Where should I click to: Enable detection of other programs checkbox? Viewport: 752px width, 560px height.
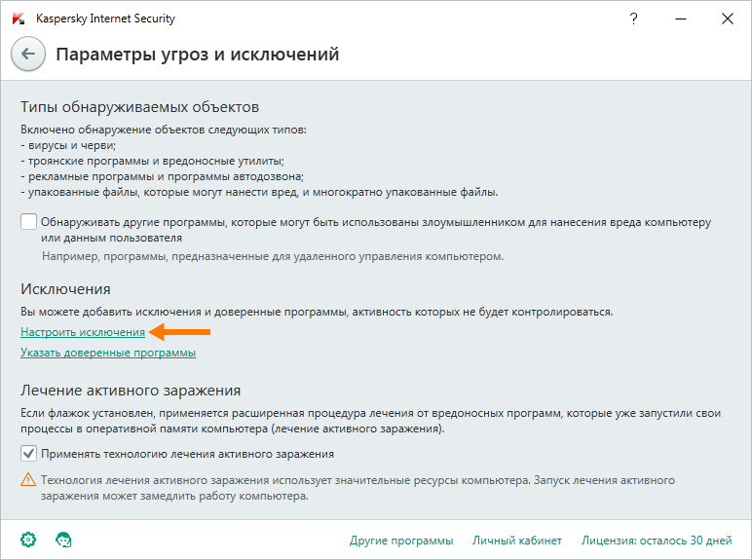[x=29, y=222]
